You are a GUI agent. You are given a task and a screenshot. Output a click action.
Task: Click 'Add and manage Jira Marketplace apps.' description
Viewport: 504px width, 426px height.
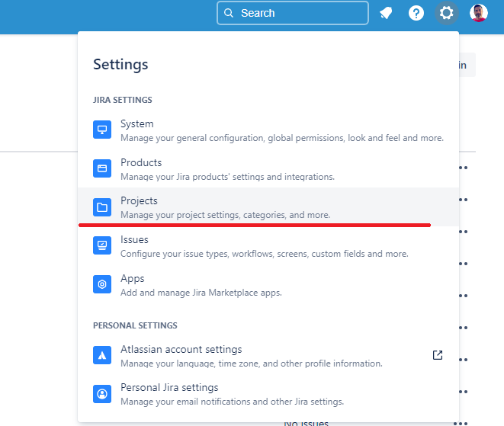(201, 293)
